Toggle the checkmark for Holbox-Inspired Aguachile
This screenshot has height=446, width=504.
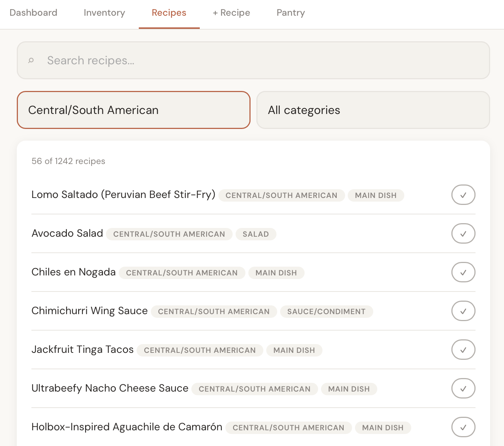(x=463, y=427)
